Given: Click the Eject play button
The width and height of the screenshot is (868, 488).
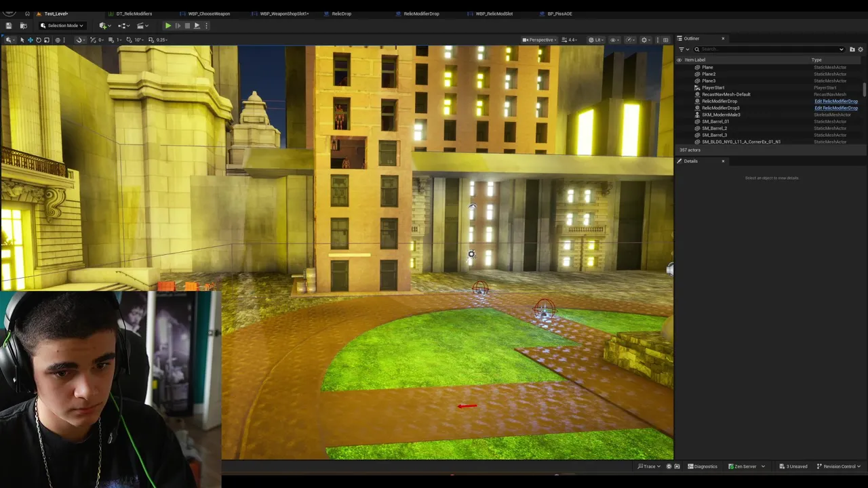Looking at the screenshot, I should [x=197, y=26].
